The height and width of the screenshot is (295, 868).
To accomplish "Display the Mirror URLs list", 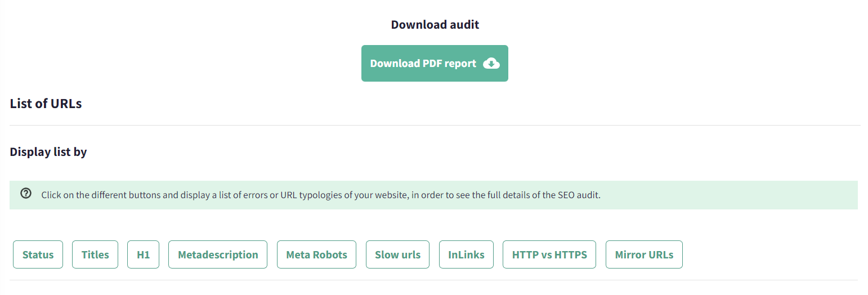I will 644,254.
